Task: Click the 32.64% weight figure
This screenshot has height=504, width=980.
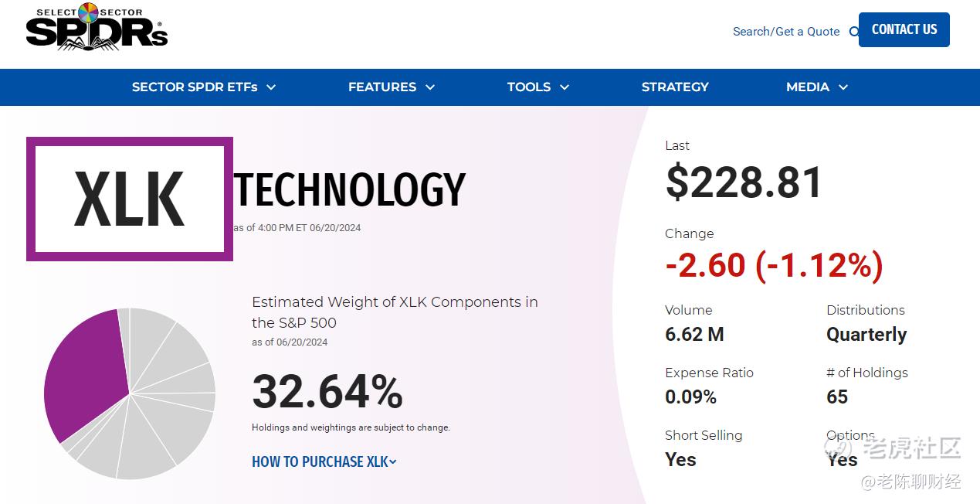Action: pyautogui.click(x=327, y=392)
